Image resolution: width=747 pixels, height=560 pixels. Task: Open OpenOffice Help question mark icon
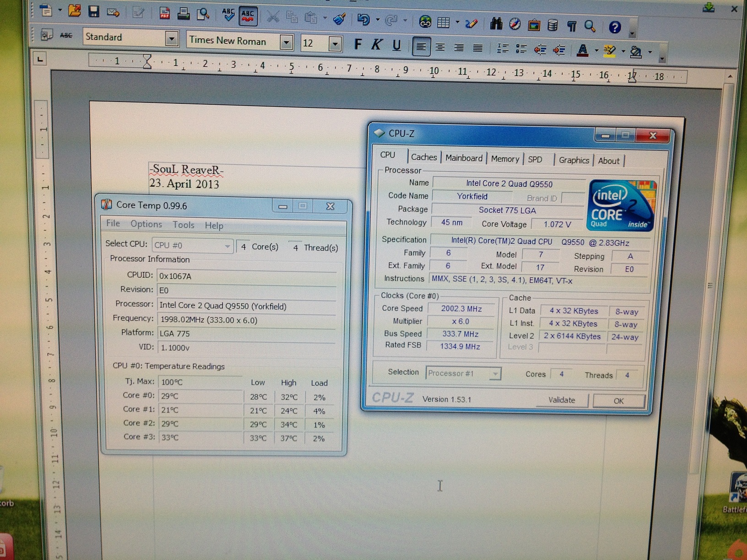[x=615, y=27]
